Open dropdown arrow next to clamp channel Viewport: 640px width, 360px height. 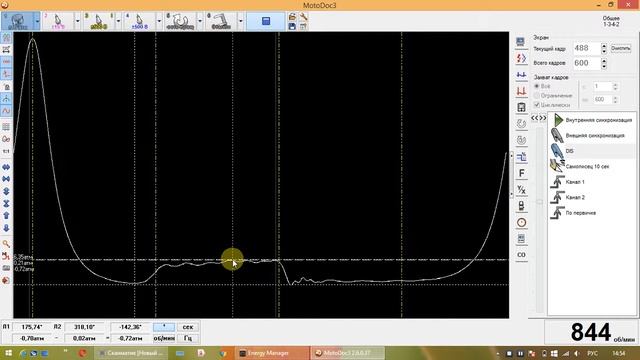(241, 21)
